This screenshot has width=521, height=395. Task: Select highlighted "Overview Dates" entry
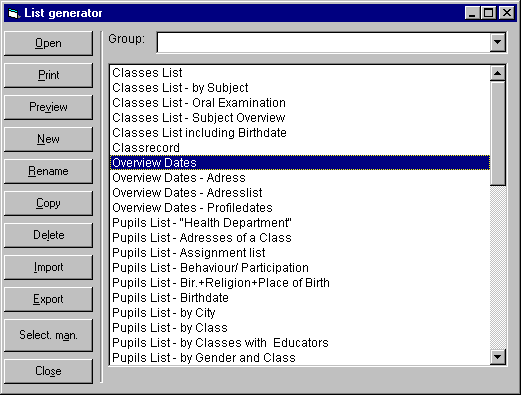coord(300,163)
